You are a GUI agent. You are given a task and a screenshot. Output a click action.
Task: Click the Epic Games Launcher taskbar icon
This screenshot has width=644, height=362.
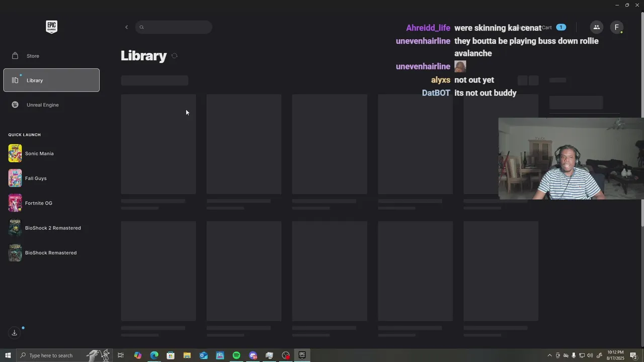coord(302,355)
